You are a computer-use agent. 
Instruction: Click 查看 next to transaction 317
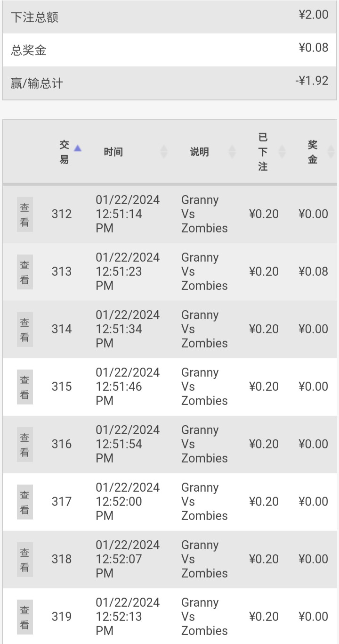24,502
